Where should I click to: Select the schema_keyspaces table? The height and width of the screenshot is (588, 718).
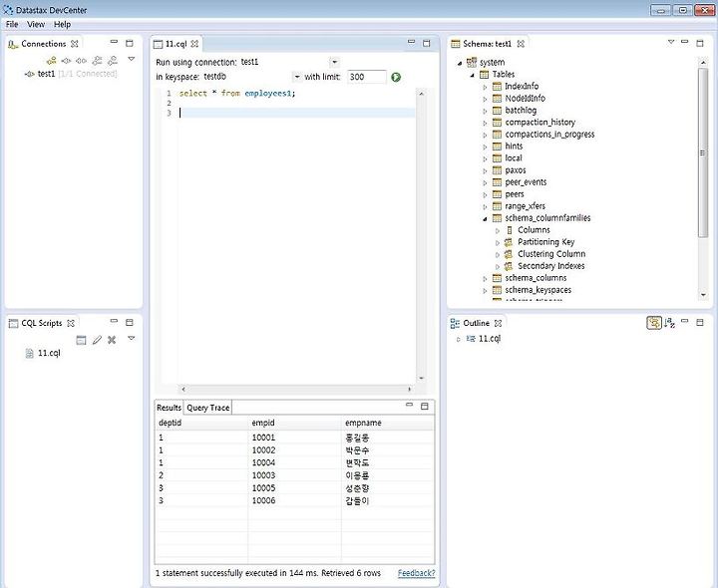pyautogui.click(x=538, y=290)
